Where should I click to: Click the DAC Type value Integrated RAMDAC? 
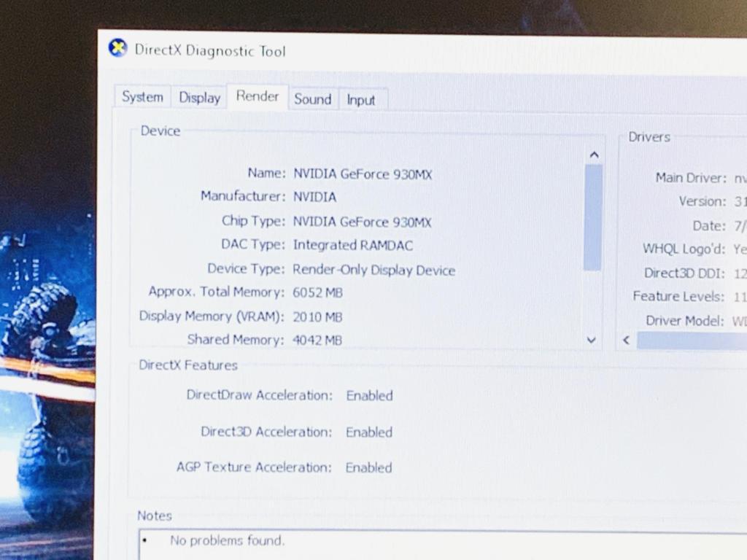353,245
